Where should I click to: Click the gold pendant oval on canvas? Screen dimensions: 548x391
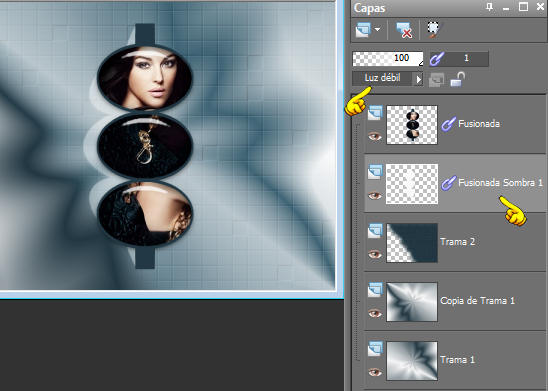[145, 146]
